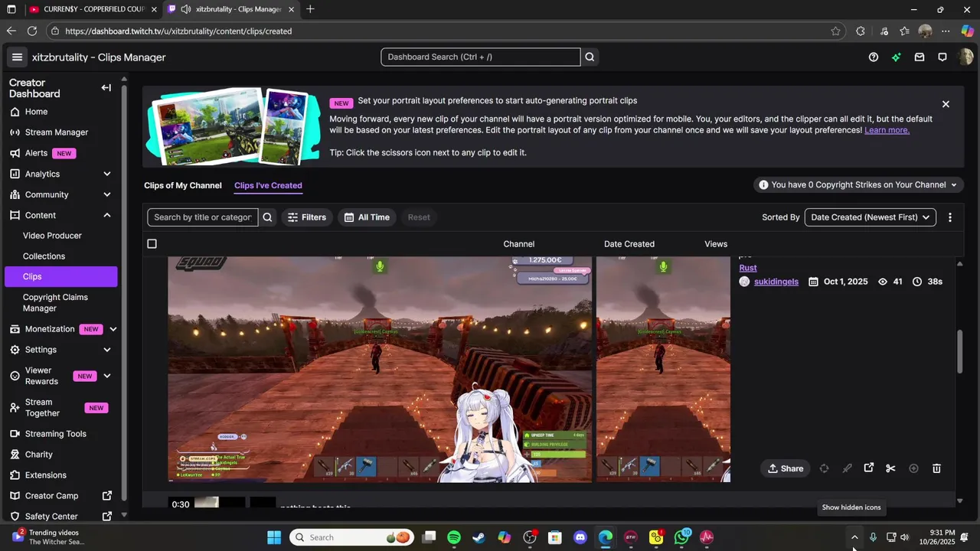The height and width of the screenshot is (551, 980).
Task: Follow the Learn more link
Action: [x=887, y=130]
